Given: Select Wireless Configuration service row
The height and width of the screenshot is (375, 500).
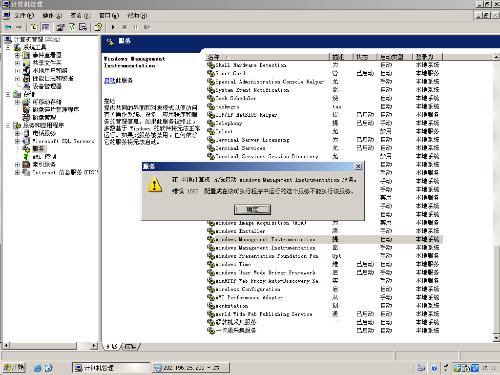Looking at the screenshot, I should point(324,289).
